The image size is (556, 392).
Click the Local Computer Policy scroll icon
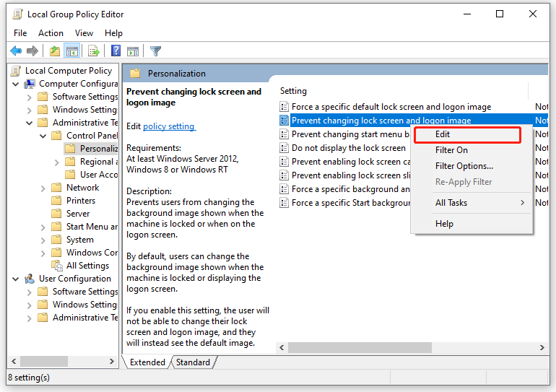tap(16, 71)
